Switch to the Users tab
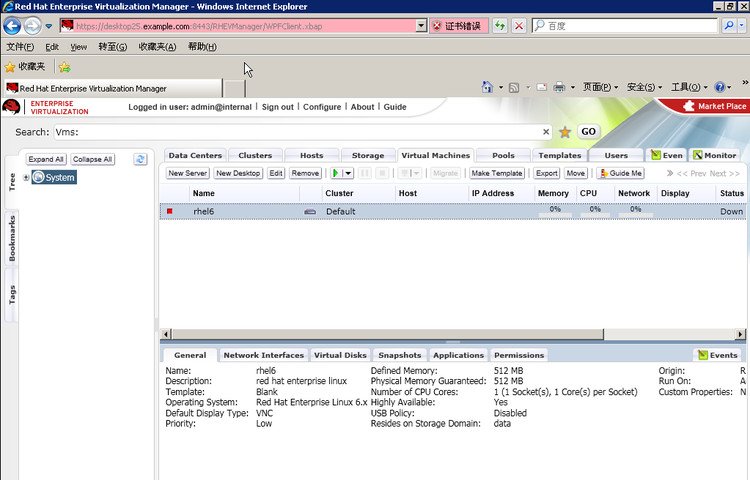Viewport: 750px width, 480px height. 616,155
